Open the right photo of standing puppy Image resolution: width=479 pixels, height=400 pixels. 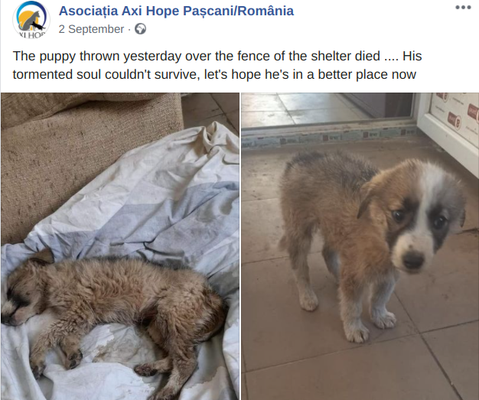(x=360, y=246)
